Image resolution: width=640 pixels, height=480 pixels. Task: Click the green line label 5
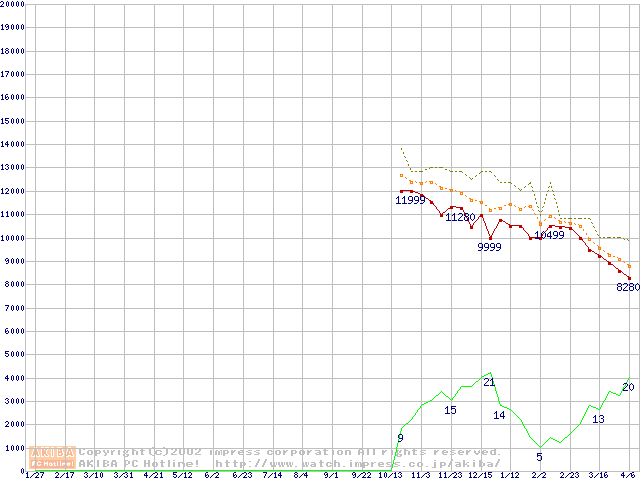pyautogui.click(x=539, y=457)
